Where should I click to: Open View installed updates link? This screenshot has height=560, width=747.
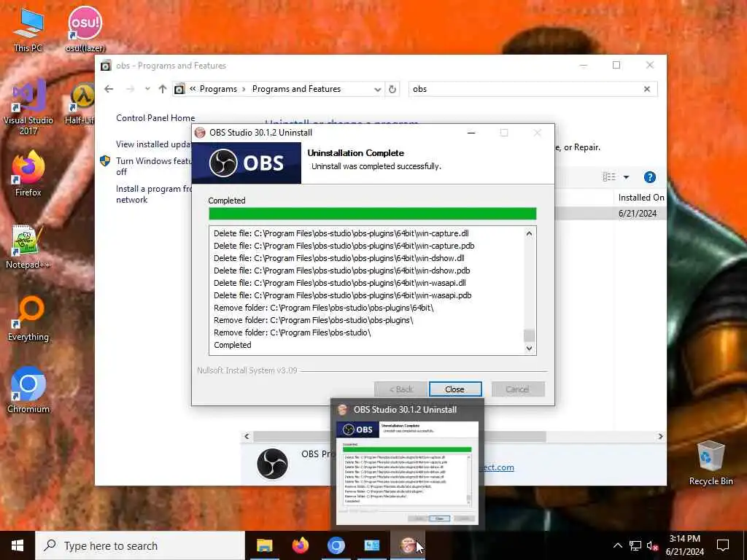[x=153, y=144]
